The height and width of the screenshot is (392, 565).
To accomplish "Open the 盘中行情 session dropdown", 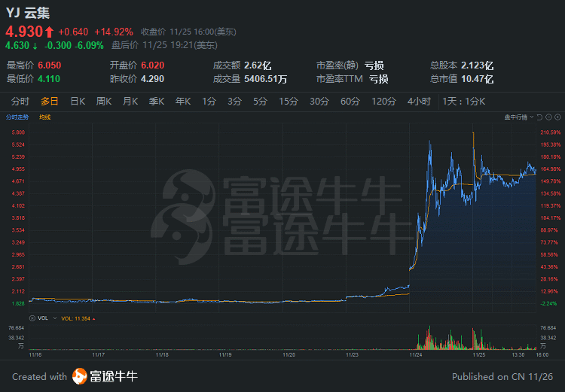I will (518, 117).
